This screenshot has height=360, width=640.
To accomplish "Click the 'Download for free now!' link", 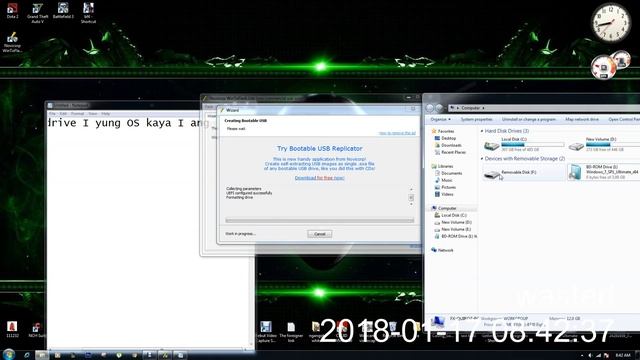I will (320, 178).
